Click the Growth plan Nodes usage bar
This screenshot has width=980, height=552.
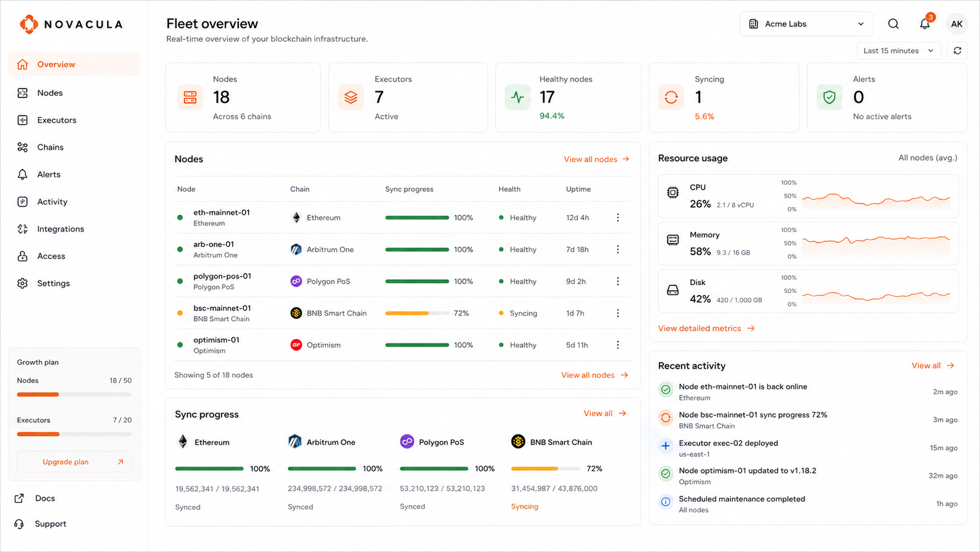pyautogui.click(x=74, y=395)
